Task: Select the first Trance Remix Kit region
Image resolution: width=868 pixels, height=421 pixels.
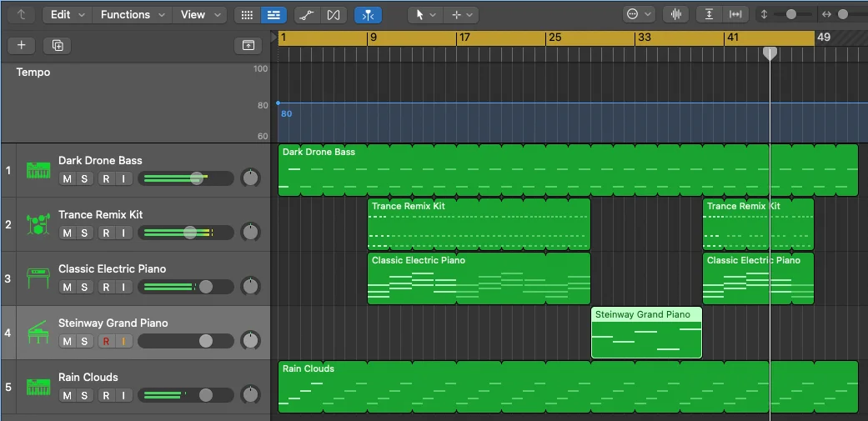Action: coord(479,224)
